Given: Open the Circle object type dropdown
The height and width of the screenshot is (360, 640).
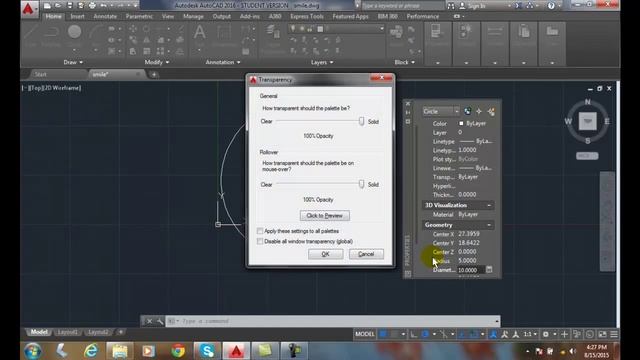Looking at the screenshot, I should (441, 111).
